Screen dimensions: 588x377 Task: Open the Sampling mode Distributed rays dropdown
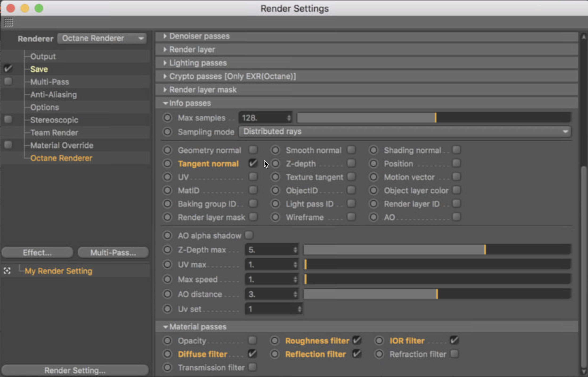tap(405, 132)
